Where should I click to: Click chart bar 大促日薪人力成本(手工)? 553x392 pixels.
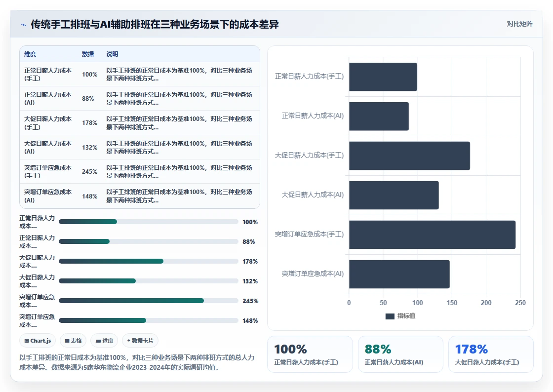[x=409, y=156]
